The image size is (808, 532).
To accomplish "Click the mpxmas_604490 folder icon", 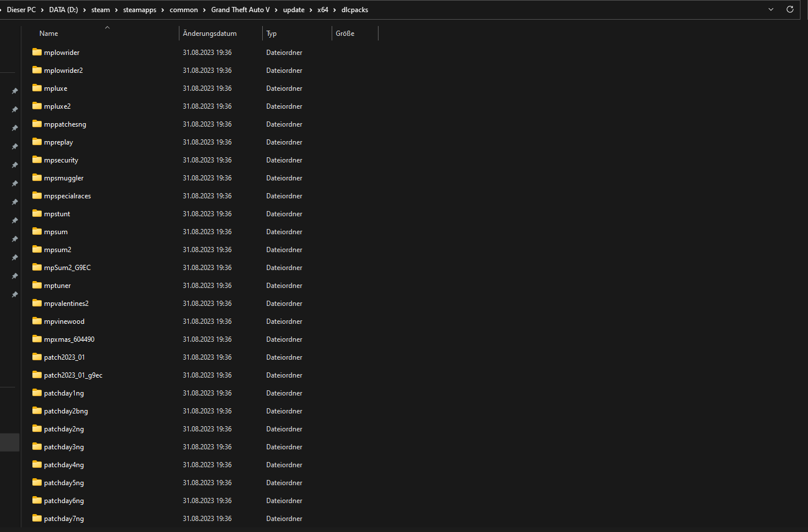I will [x=37, y=339].
